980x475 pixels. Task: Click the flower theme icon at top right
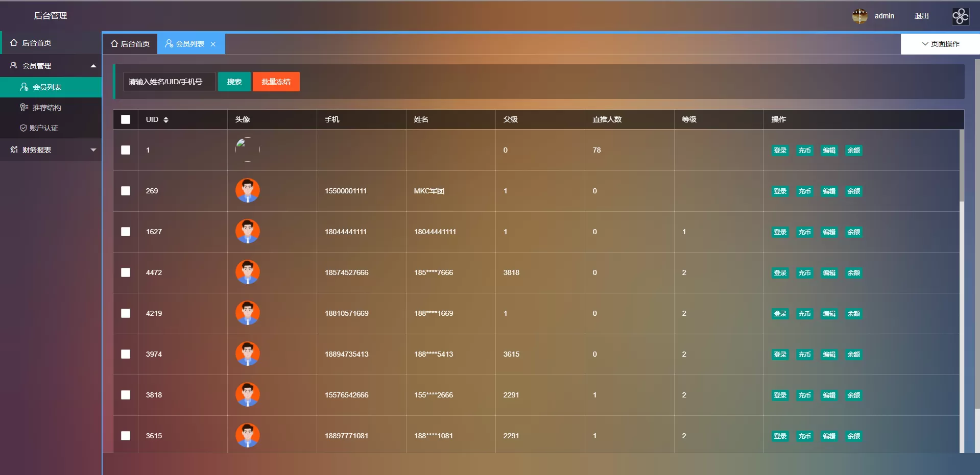click(x=960, y=16)
